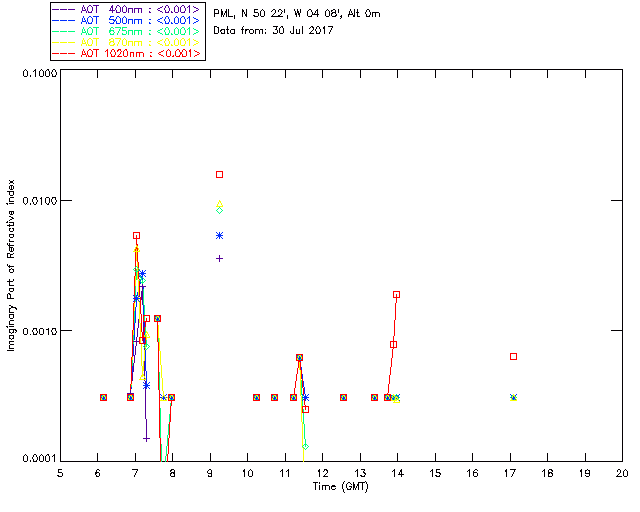The image size is (640, 512).
Task: Click the x-axis label 20
Action: point(622,473)
